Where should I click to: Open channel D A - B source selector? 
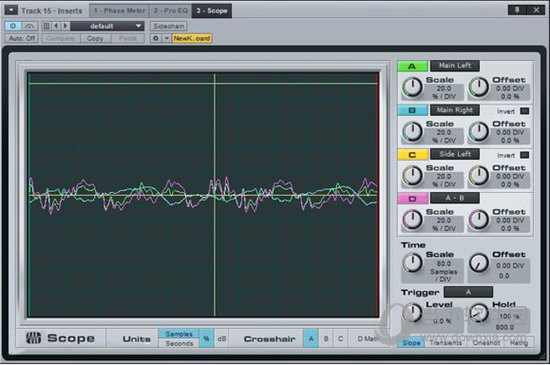(x=455, y=198)
